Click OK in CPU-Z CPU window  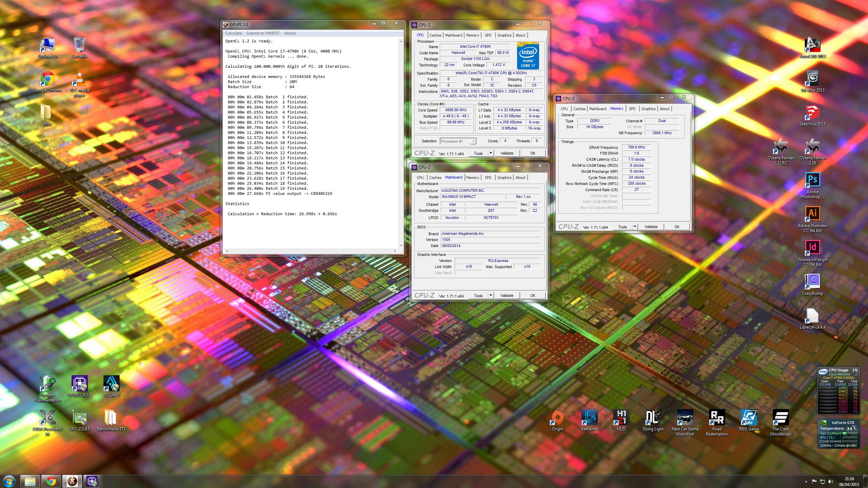[533, 153]
